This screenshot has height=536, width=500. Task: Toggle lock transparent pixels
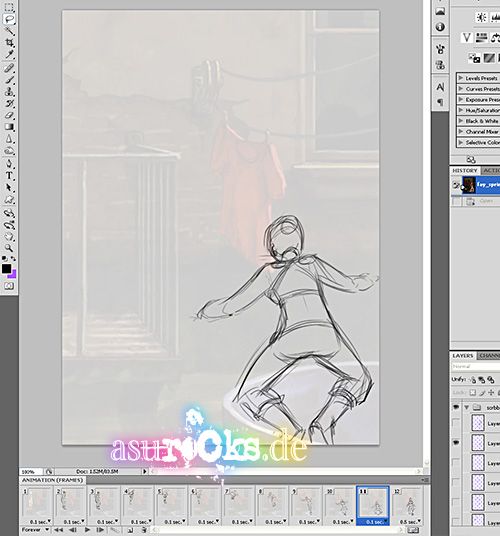472,392
